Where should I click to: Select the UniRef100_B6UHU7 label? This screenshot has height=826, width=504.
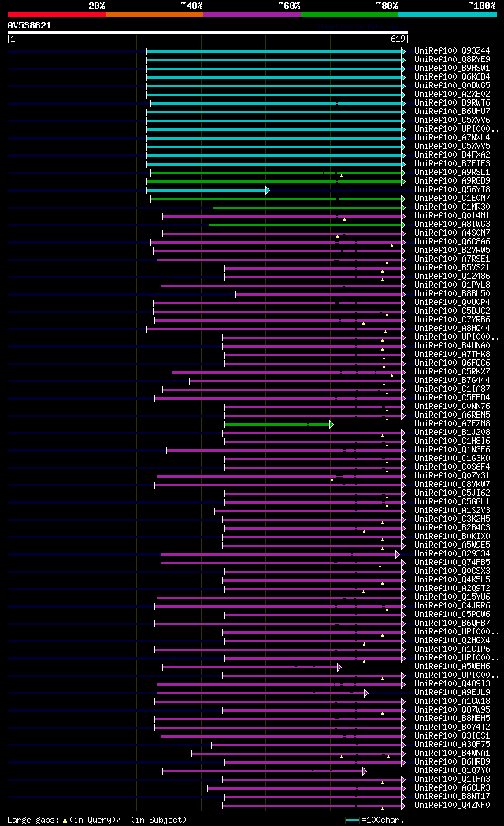452,112
